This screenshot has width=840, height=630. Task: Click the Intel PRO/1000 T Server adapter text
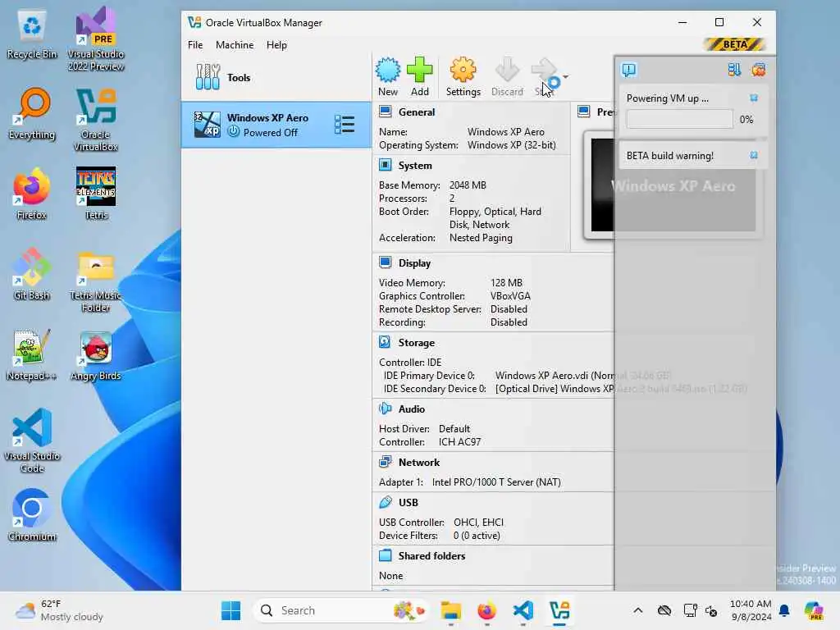point(496,482)
